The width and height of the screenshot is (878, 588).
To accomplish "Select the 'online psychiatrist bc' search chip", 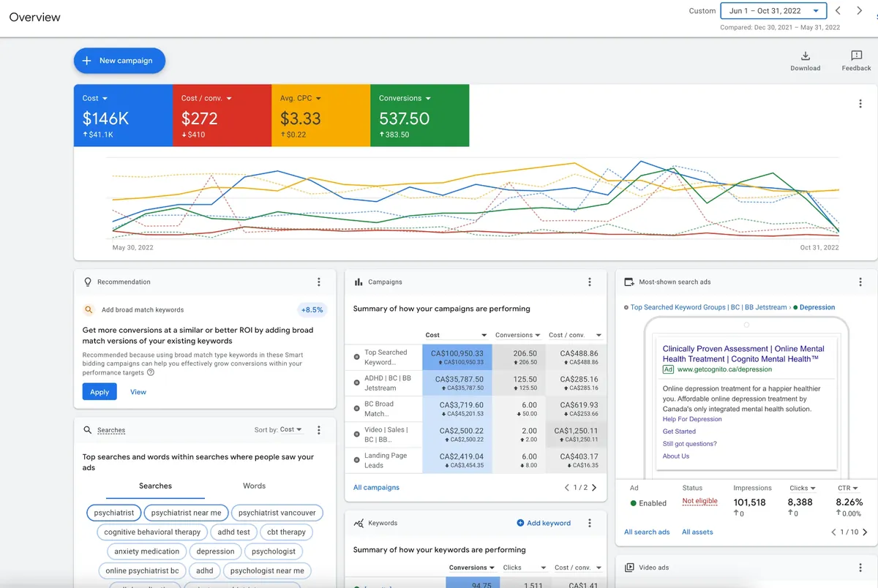I will (142, 570).
